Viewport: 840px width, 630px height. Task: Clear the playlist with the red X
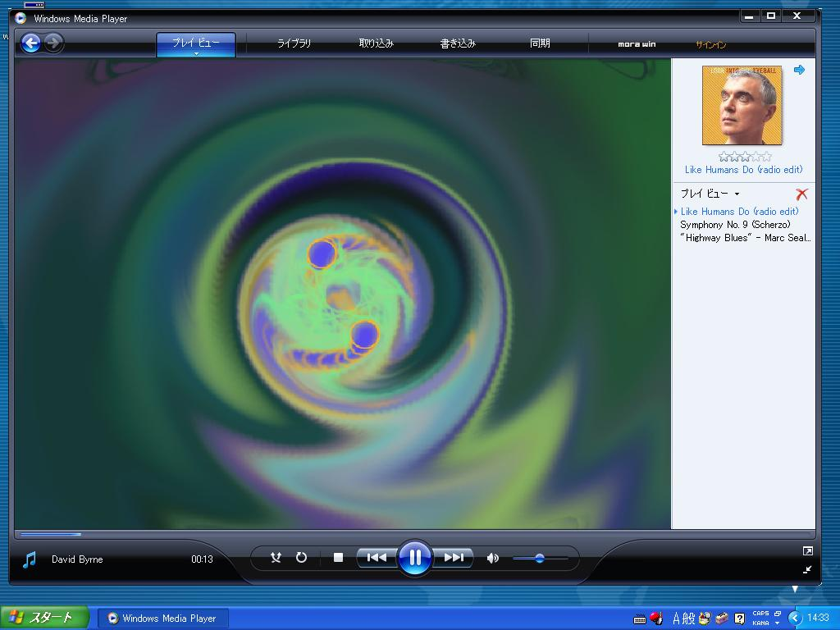click(x=801, y=194)
